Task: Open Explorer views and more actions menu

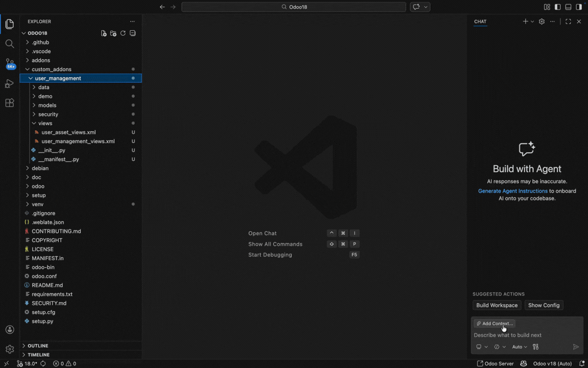Action: (132, 21)
